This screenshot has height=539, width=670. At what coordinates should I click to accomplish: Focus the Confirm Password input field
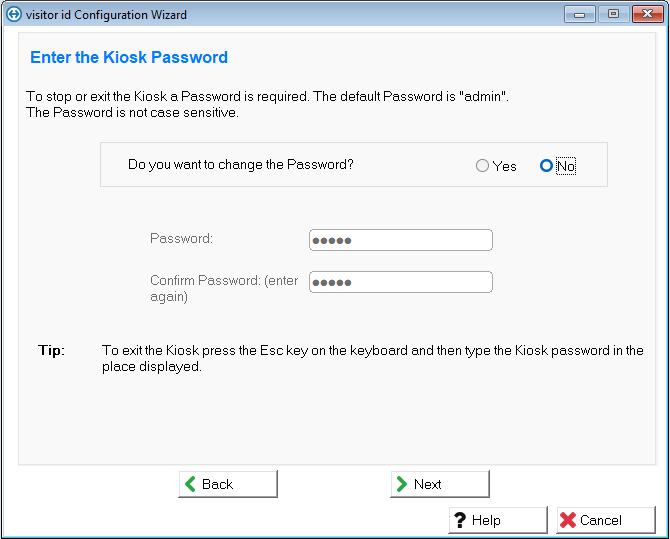tap(401, 282)
